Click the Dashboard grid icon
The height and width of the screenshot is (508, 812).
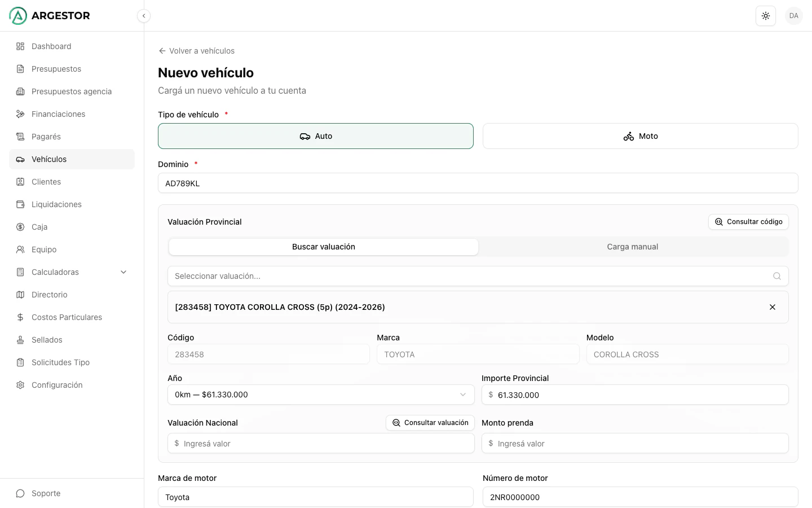coord(20,46)
